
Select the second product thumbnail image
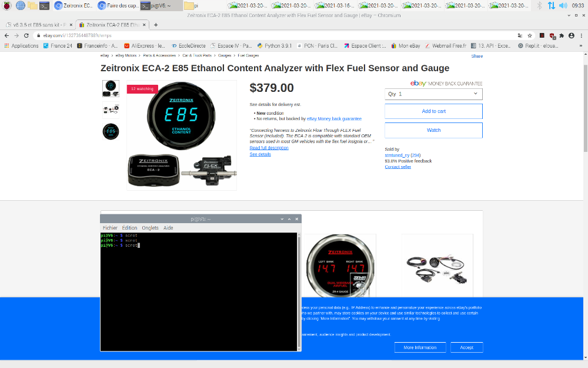[x=111, y=110]
